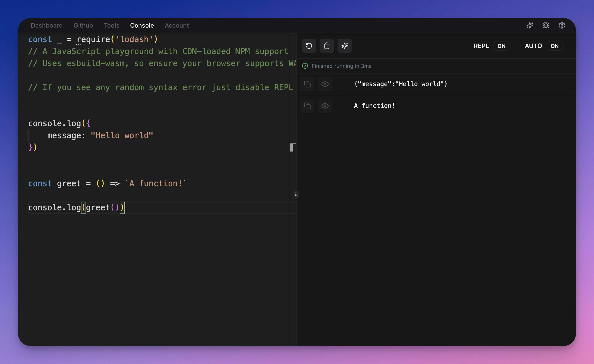This screenshot has width=594, height=364.
Task: Copy the 'A function!' output row
Action: click(x=307, y=106)
